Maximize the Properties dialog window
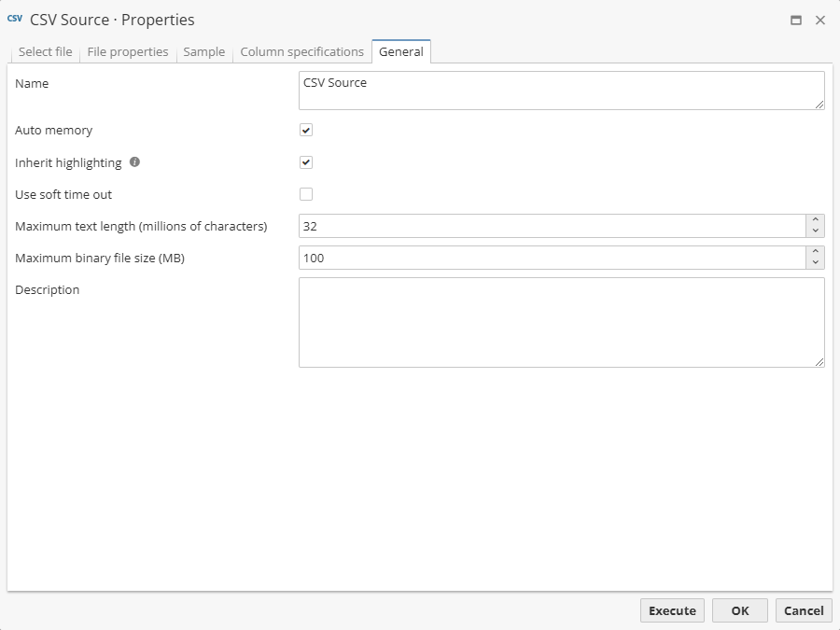The height and width of the screenshot is (630, 840). point(796,20)
